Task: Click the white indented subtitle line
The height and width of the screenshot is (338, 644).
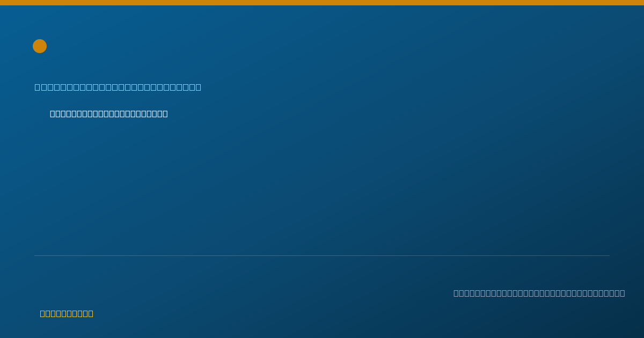Action: [x=109, y=114]
